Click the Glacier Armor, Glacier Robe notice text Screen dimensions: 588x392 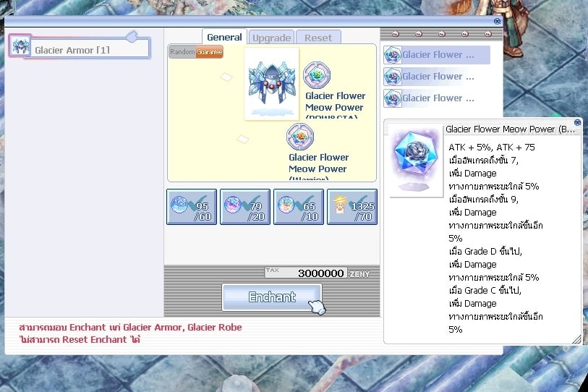[x=130, y=327]
